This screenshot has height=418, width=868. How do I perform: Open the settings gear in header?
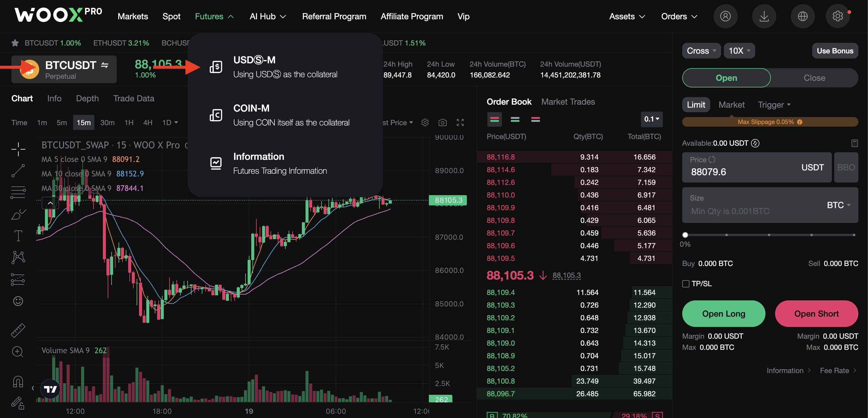[x=838, y=16]
